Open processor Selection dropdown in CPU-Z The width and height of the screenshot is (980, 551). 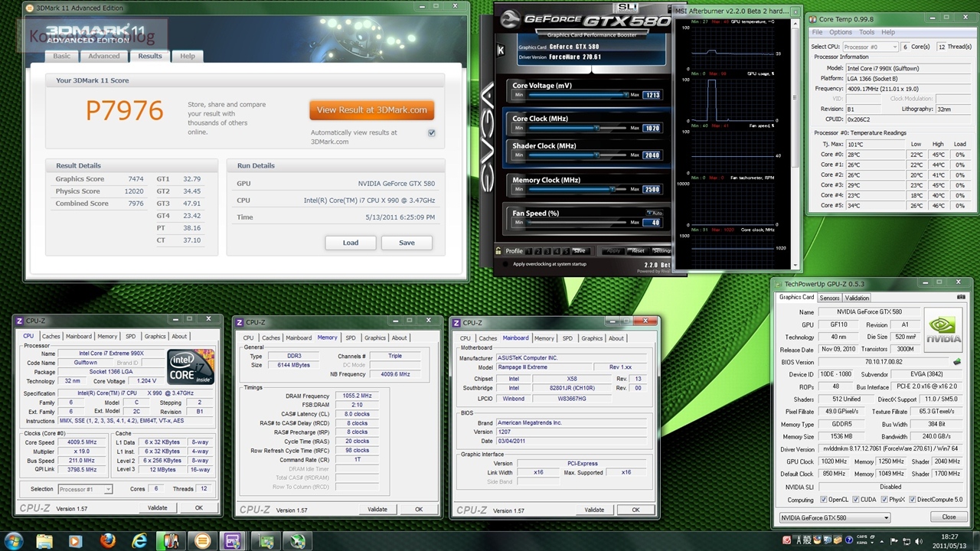click(x=85, y=489)
